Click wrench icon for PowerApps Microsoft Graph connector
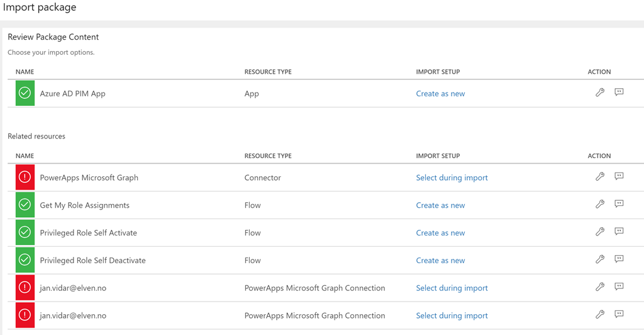 pos(600,177)
